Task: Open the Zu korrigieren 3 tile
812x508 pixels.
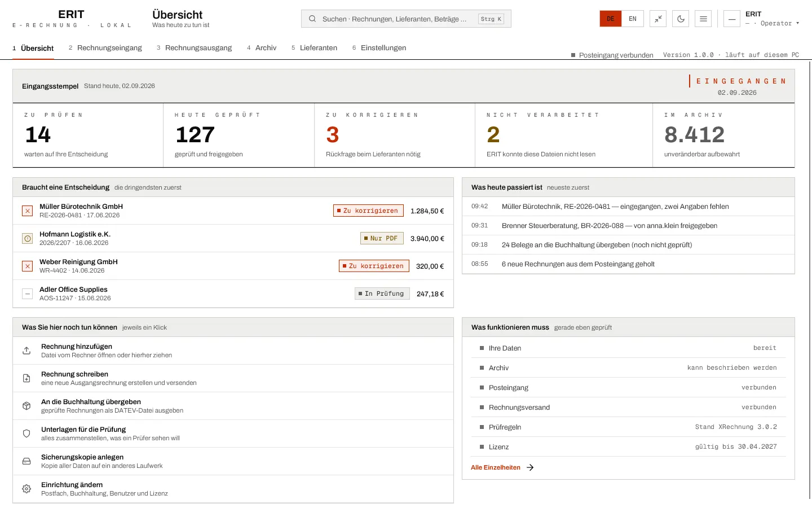Action: (395, 135)
